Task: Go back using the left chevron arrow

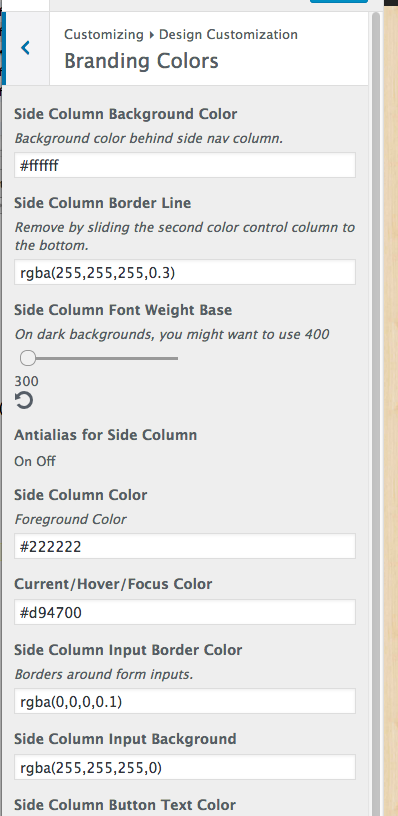Action: (x=25, y=48)
